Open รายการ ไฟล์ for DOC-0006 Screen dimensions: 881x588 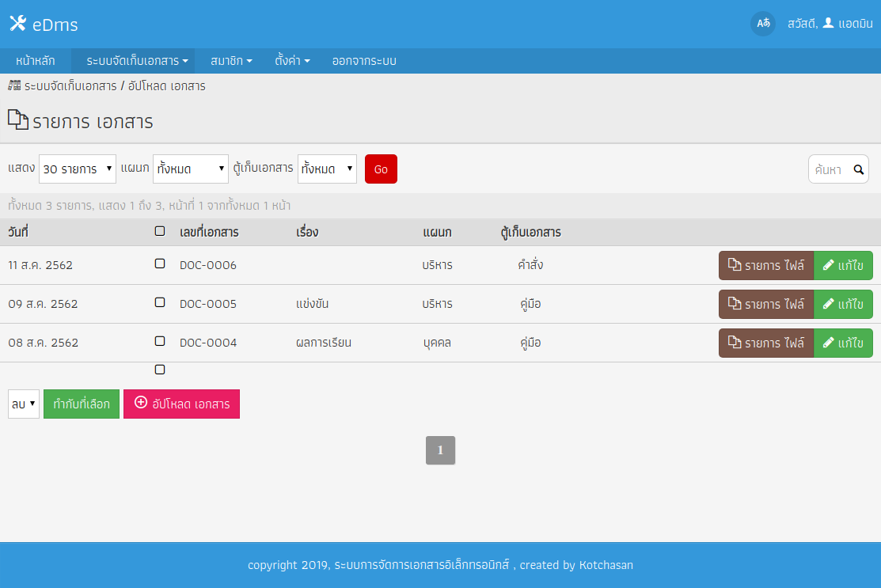766,265
